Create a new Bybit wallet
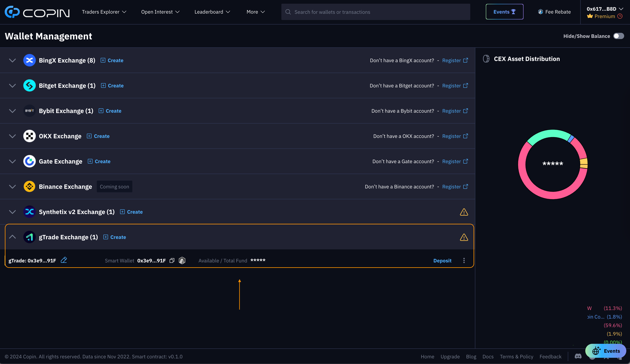This screenshot has height=364, width=630. point(110,111)
